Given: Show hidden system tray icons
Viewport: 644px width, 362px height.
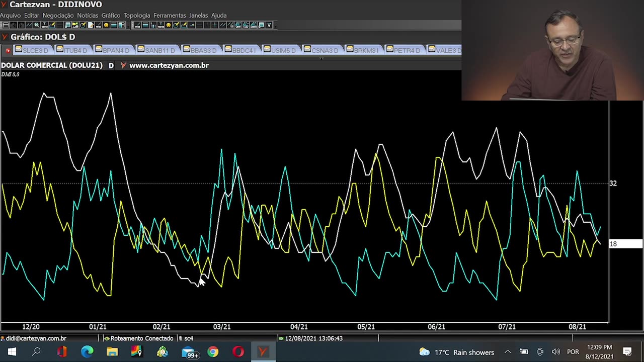Looking at the screenshot, I should tap(508, 352).
